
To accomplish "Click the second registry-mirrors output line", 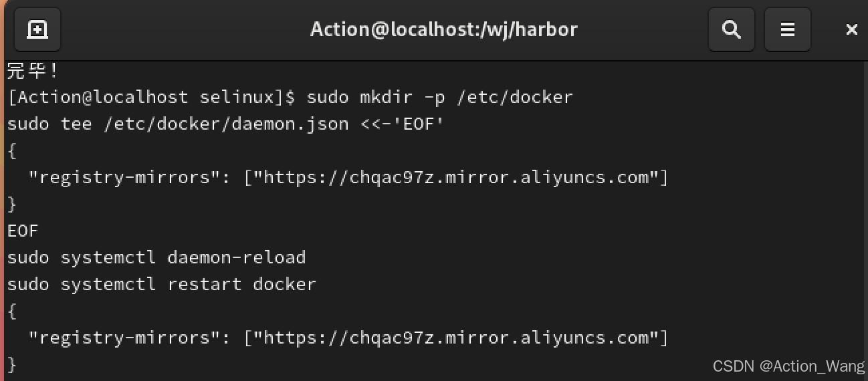I will point(348,338).
